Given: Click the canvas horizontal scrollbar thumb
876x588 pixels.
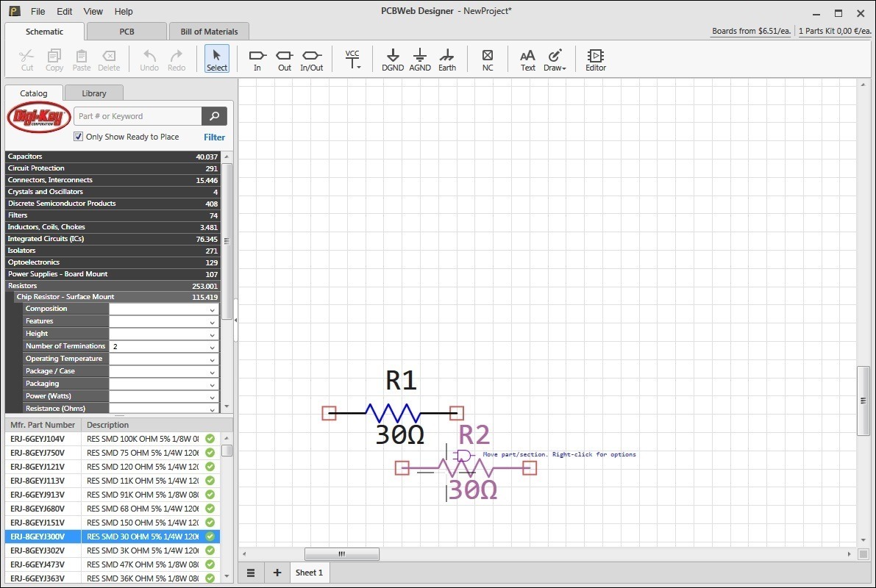Looking at the screenshot, I should [x=342, y=554].
